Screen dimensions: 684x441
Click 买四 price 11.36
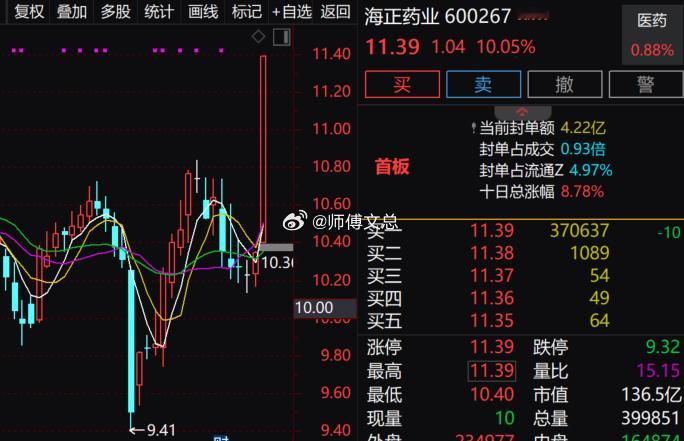[492, 298]
